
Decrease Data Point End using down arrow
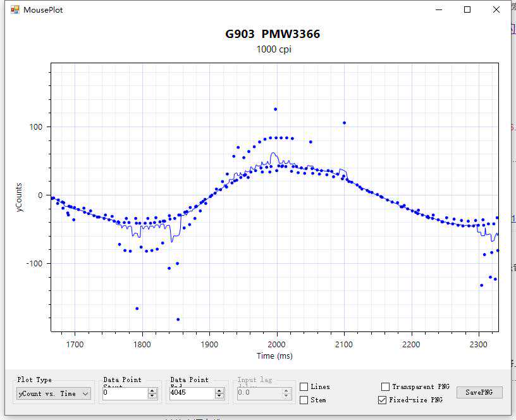[x=219, y=396]
